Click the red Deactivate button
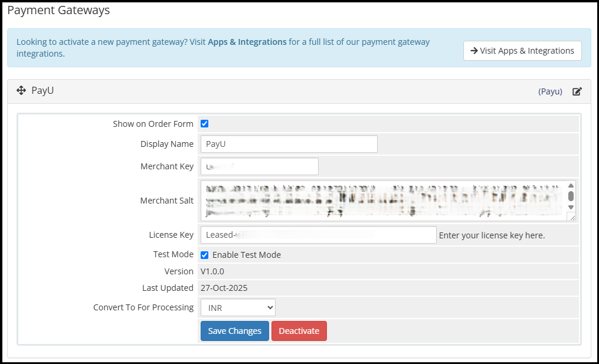 click(x=299, y=331)
